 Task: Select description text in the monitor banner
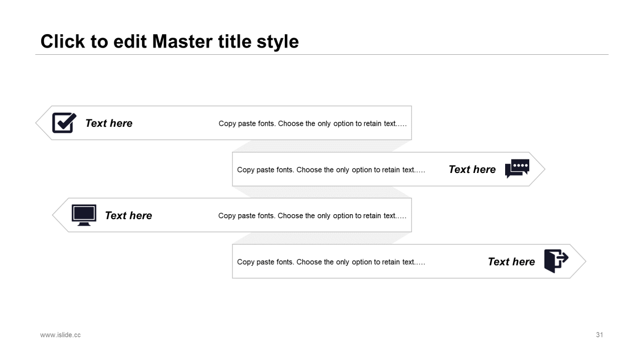[x=312, y=216]
